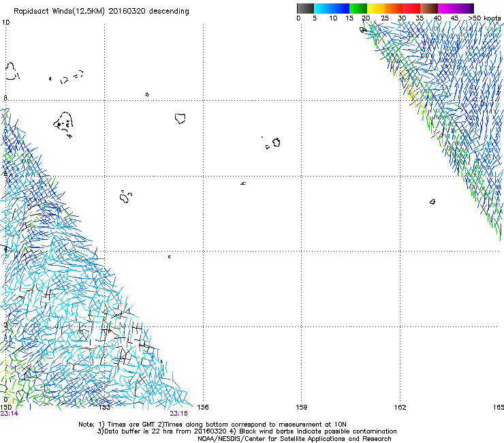Click the red 30-35 knots color band
Viewport: 504px width, 443px height.
[x=411, y=8]
